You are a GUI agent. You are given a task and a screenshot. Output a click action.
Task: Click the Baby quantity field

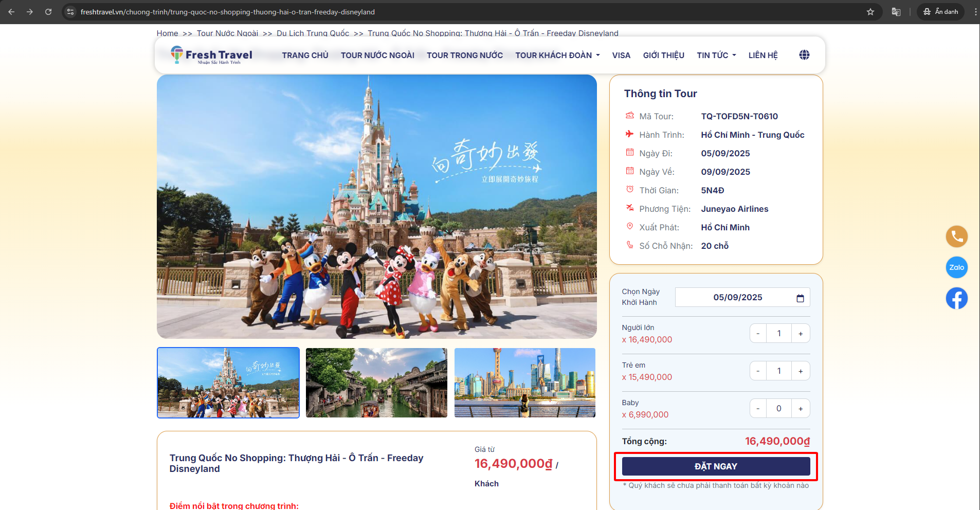tap(779, 408)
